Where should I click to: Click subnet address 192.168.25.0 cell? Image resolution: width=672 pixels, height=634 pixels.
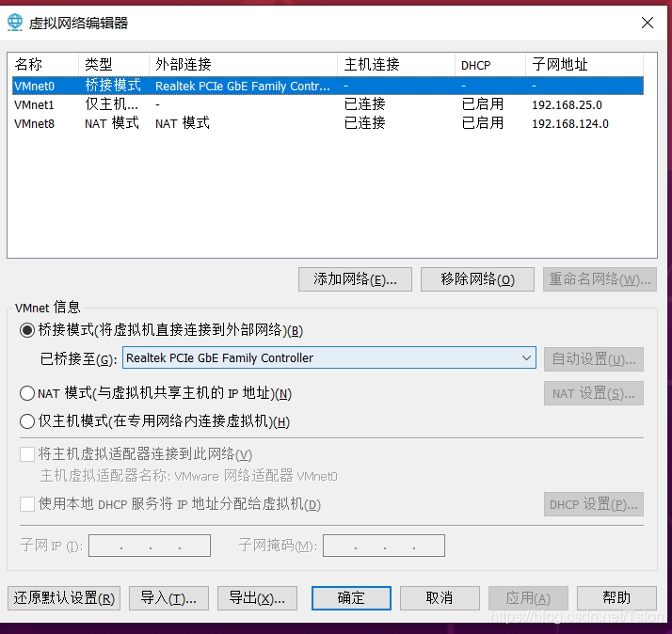(567, 105)
